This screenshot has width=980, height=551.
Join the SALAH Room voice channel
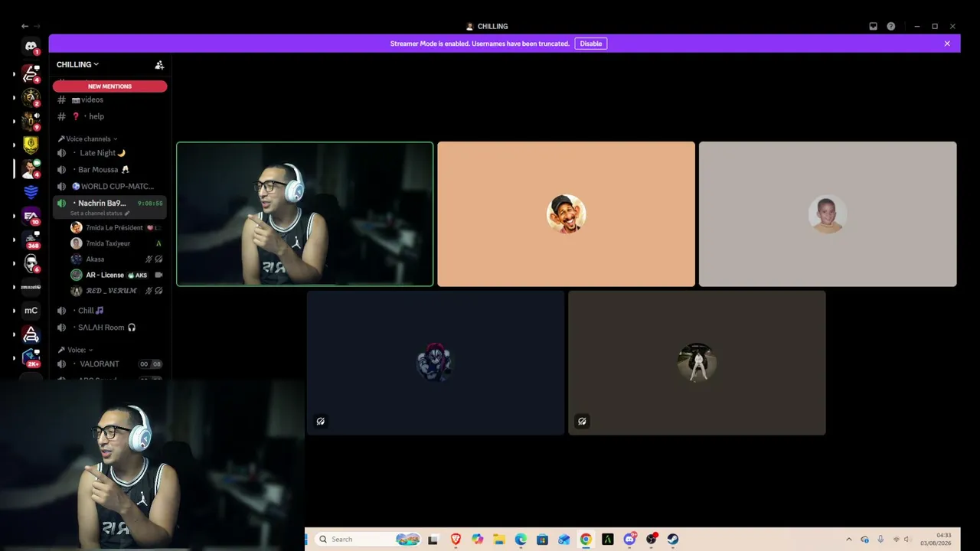110,328
